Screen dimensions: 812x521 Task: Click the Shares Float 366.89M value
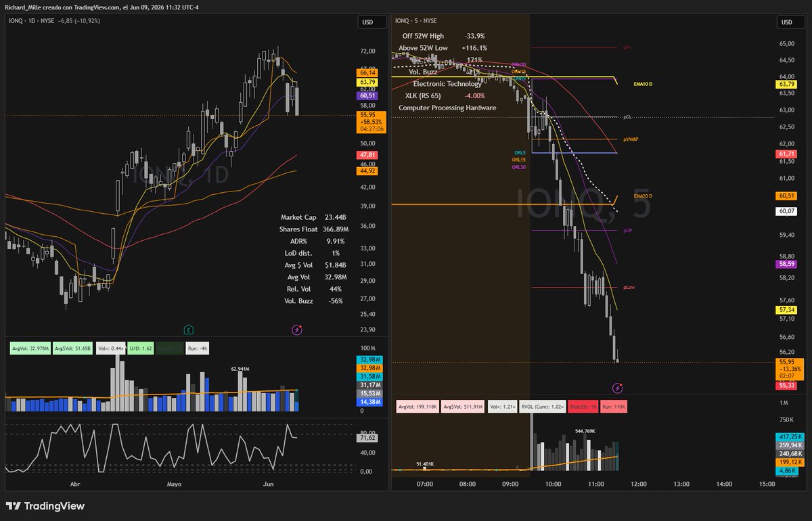[x=335, y=229]
